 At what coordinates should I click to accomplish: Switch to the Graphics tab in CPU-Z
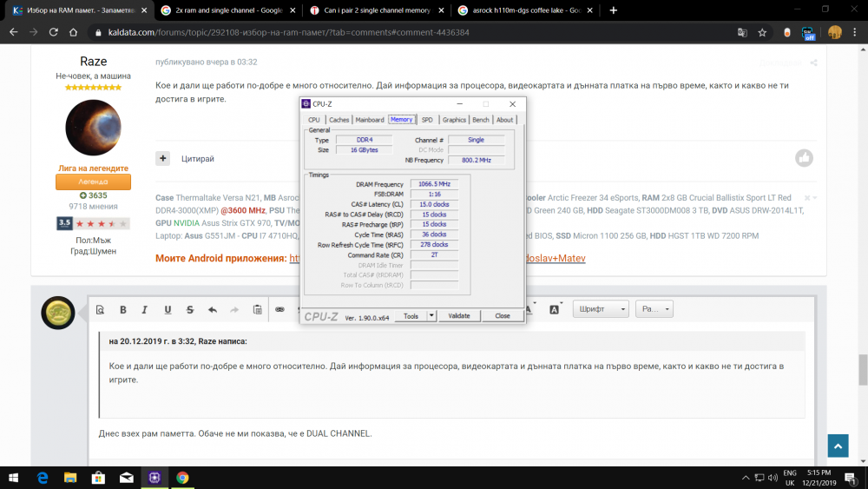click(454, 120)
